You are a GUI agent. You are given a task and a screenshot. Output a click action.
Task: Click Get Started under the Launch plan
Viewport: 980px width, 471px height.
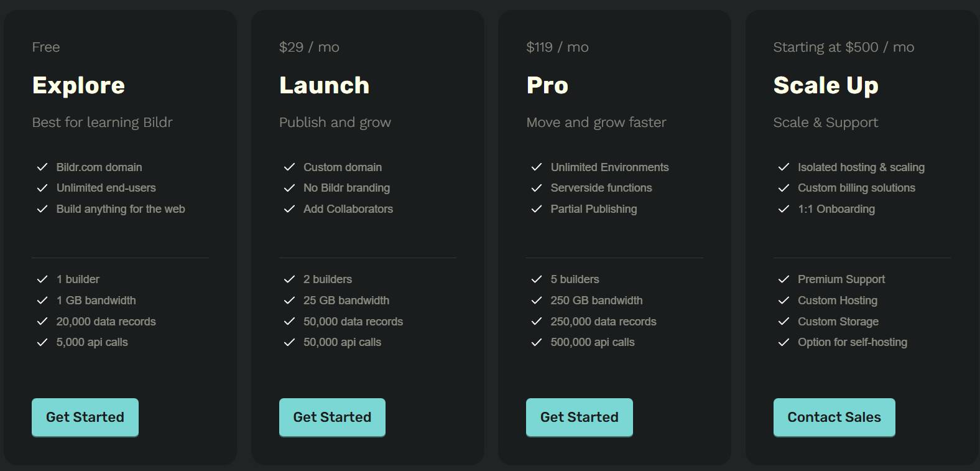click(332, 417)
